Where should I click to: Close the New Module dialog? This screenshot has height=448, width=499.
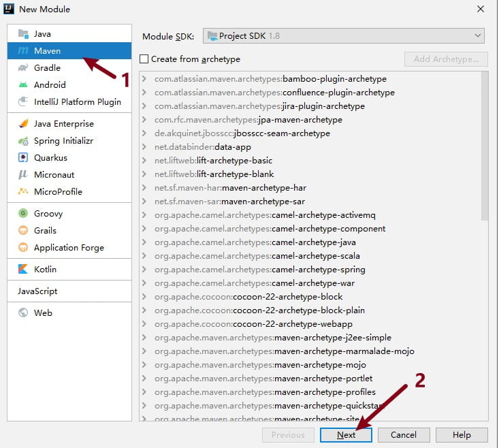481,9
